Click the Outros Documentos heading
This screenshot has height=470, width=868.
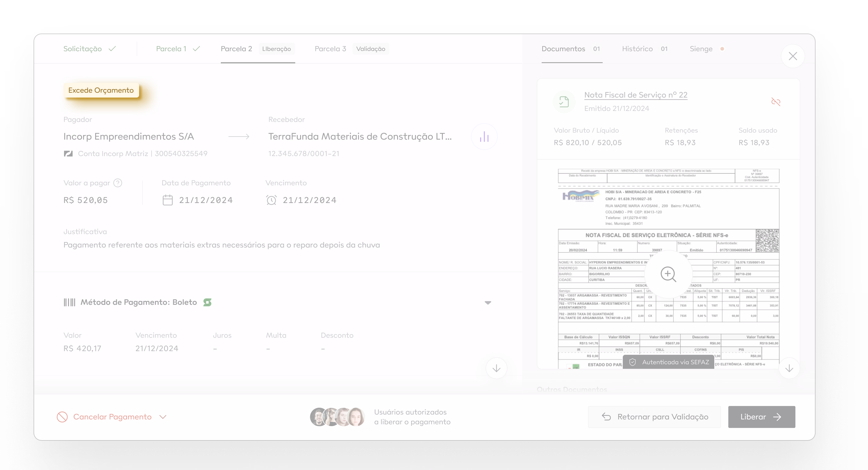click(x=572, y=390)
